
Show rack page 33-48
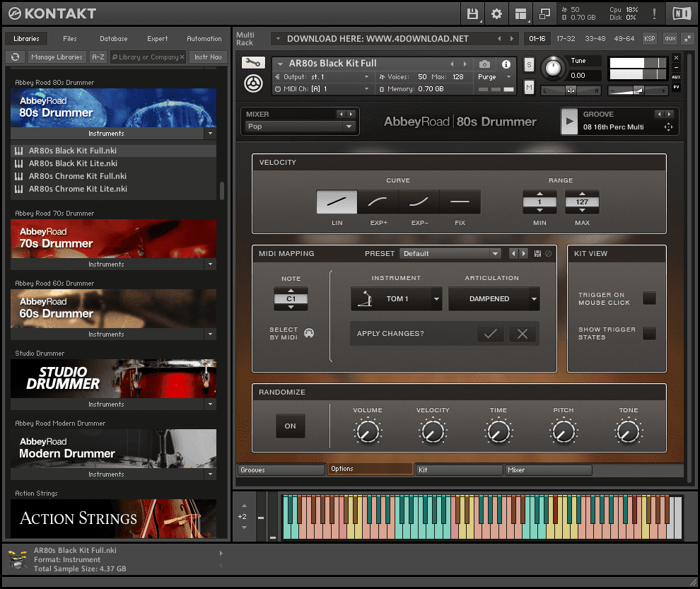[595, 38]
